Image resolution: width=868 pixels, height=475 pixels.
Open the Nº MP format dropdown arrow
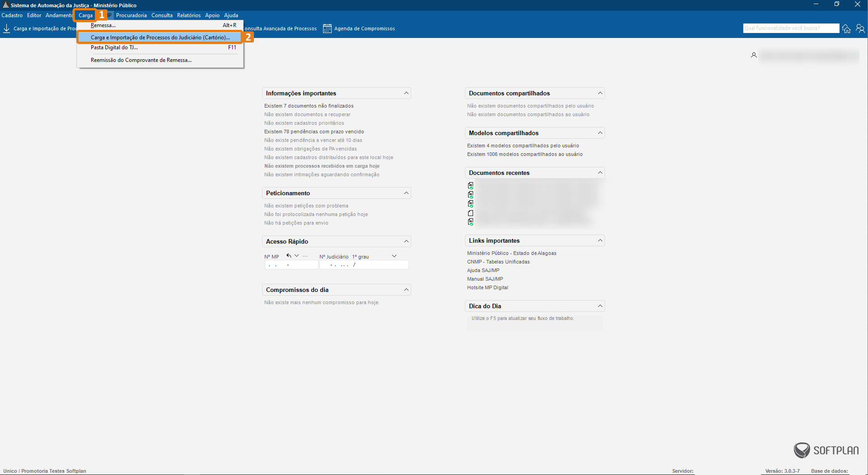297,256
